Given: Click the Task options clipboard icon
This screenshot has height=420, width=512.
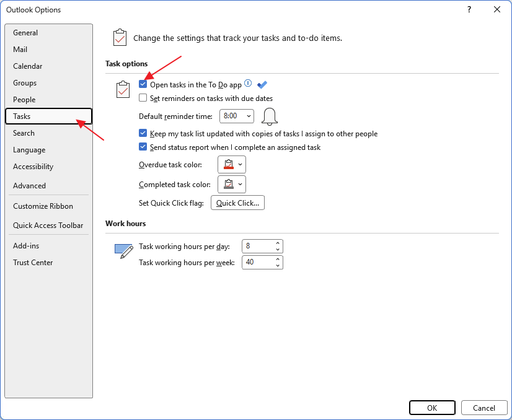Looking at the screenshot, I should [x=123, y=90].
